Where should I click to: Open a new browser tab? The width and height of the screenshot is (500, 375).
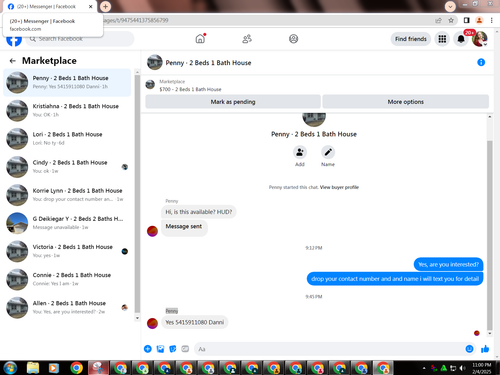(105, 6)
